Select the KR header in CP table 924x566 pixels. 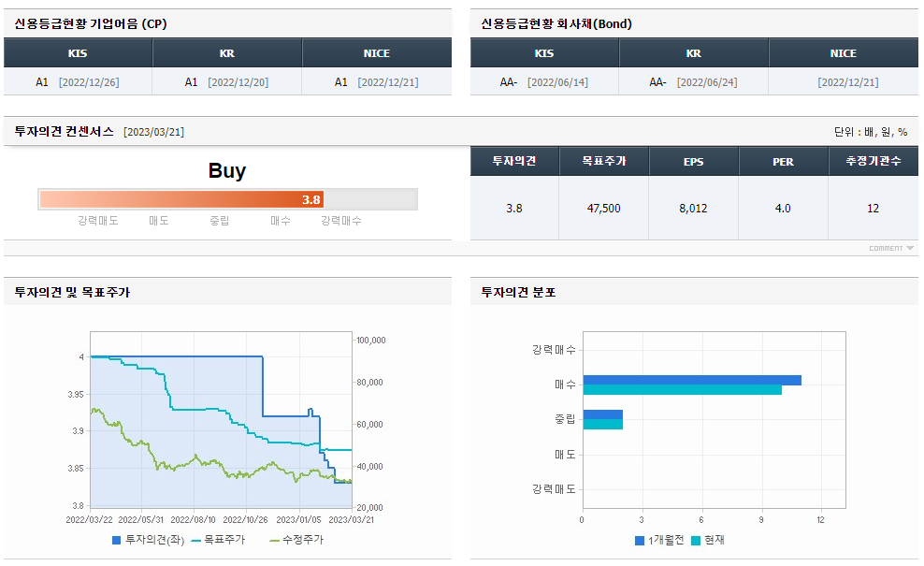pos(227,53)
